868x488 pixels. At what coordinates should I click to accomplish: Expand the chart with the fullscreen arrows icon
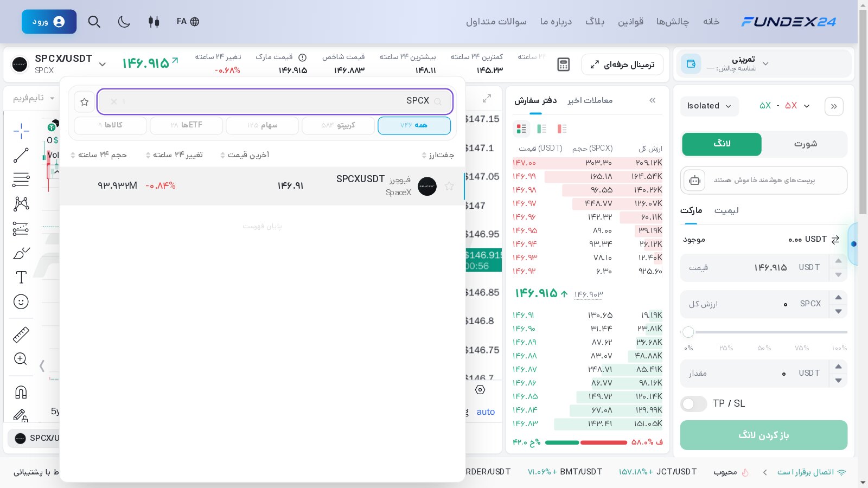[x=487, y=98]
